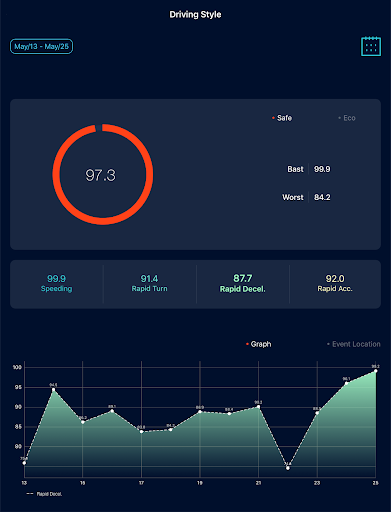Open the calendar date picker icon
This screenshot has width=391, height=512.
(x=371, y=46)
